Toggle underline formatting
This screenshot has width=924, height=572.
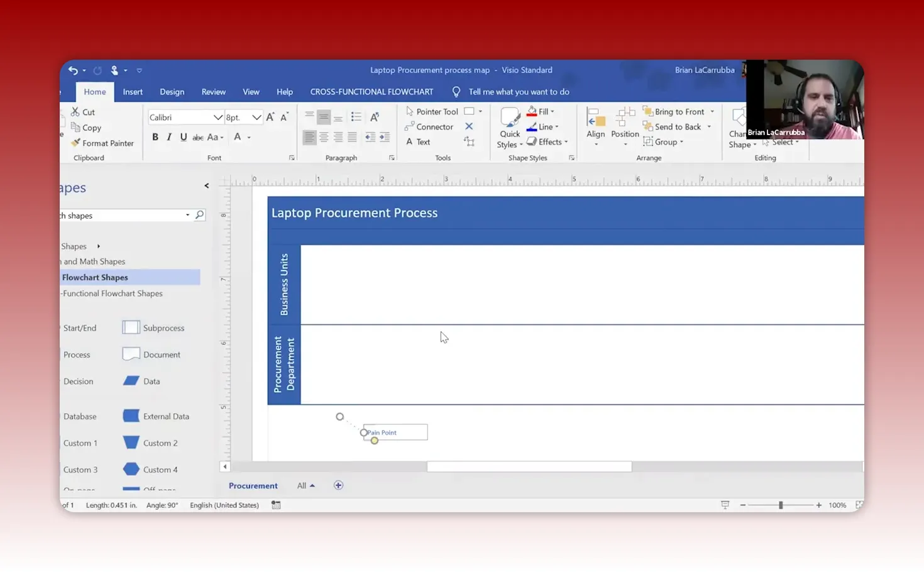[183, 136]
